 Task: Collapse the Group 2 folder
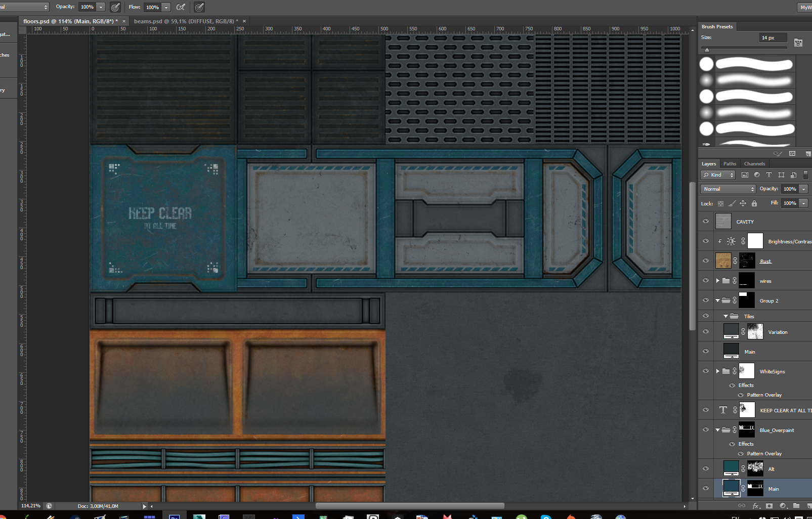tap(717, 300)
